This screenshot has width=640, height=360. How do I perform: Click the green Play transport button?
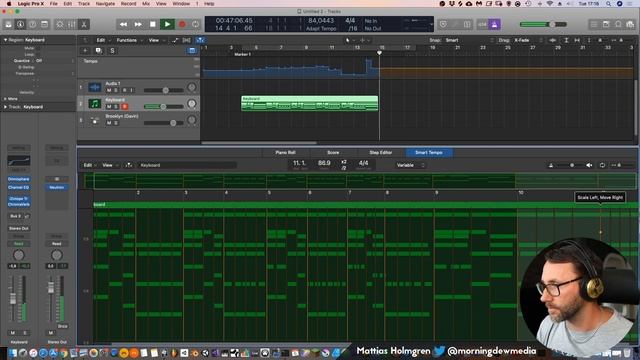pyautogui.click(x=167, y=24)
